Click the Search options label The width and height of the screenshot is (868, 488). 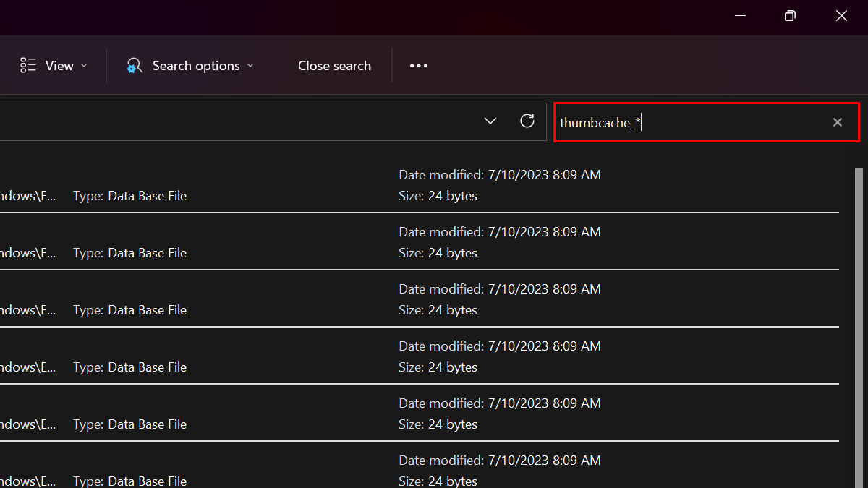(x=196, y=66)
